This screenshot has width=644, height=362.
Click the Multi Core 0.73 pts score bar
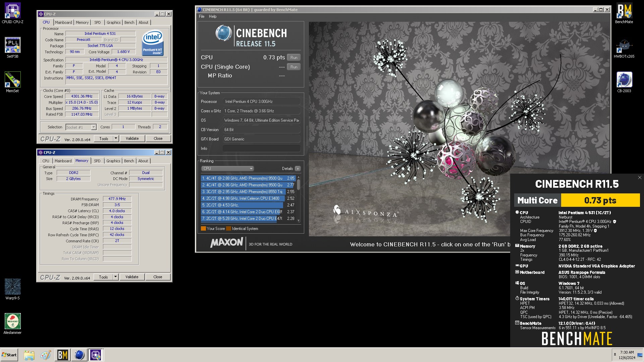[x=577, y=200]
